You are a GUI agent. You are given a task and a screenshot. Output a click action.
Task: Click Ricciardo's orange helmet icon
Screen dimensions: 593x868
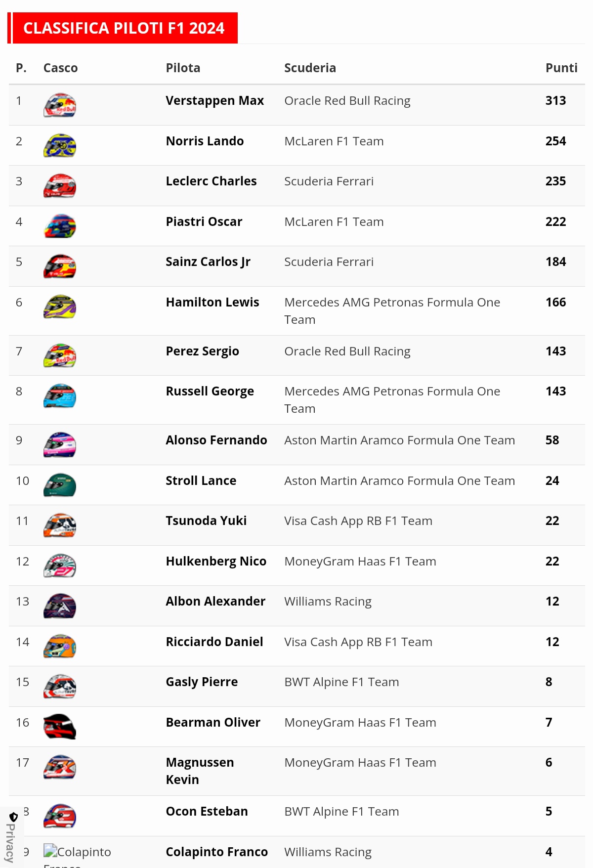pyautogui.click(x=60, y=647)
